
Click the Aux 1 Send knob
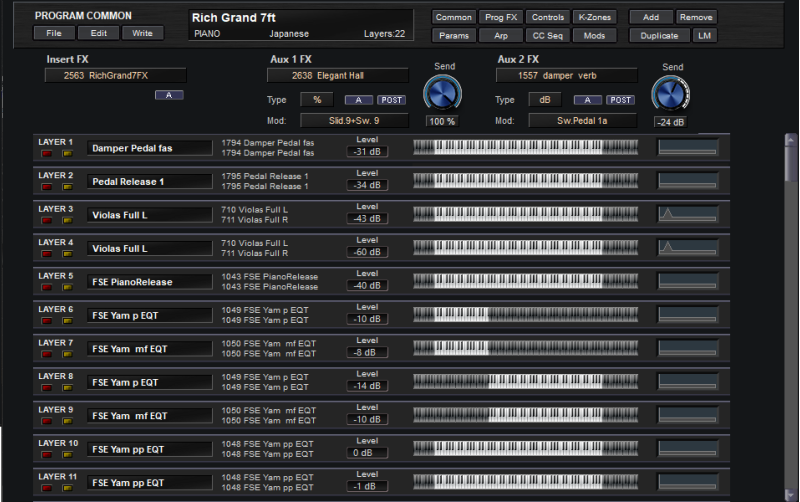click(443, 94)
